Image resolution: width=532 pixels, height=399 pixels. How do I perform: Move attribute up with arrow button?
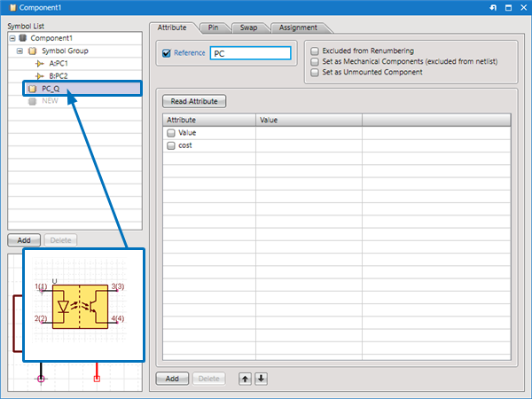point(245,379)
